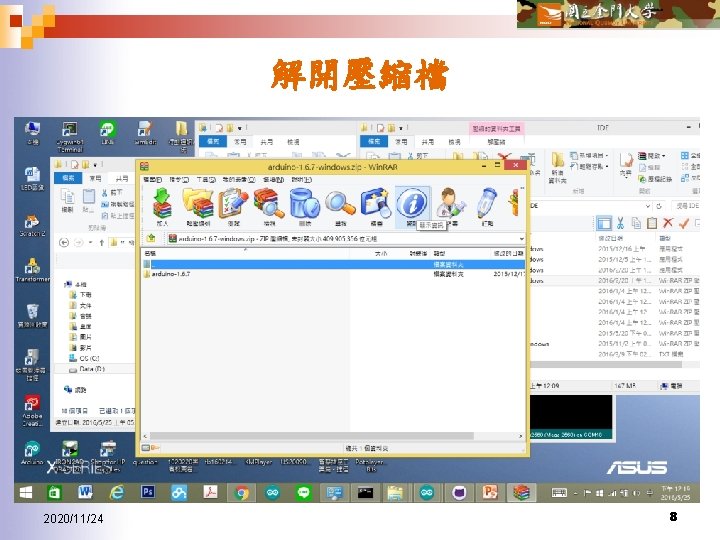This screenshot has width=720, height=540.
Task: Click WinRAR horizontal scrollbar
Action: [x=311, y=436]
